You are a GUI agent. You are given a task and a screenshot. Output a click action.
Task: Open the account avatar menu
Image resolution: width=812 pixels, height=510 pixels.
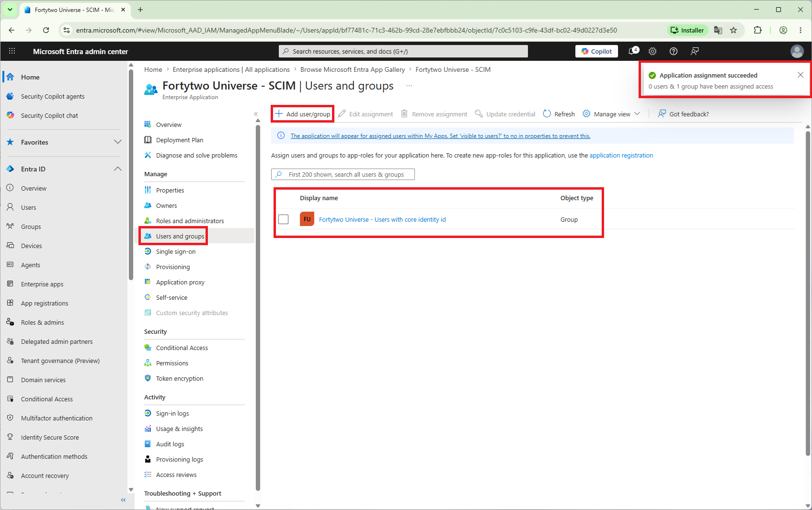tap(797, 51)
